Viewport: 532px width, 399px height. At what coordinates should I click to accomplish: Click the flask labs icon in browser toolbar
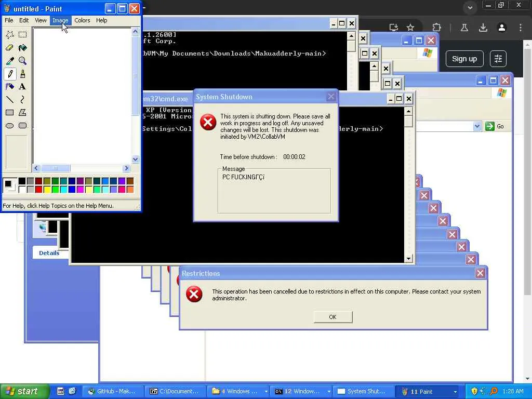click(464, 28)
